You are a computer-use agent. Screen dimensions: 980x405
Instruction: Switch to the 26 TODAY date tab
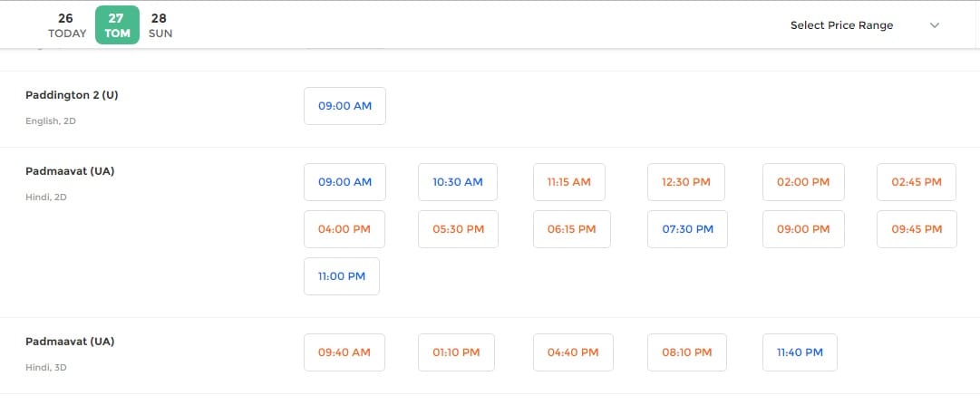(67, 25)
